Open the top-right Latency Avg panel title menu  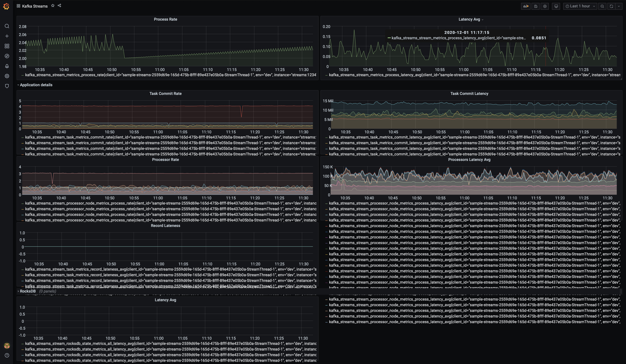(469, 19)
